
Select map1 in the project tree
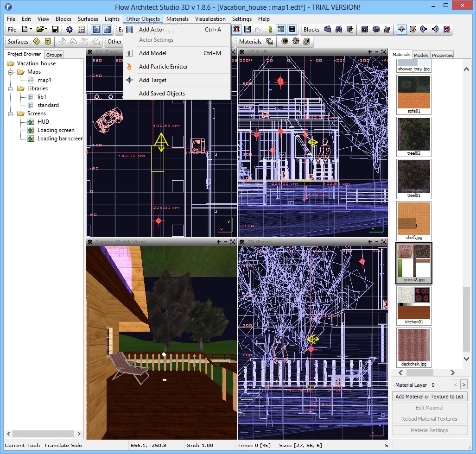44,80
